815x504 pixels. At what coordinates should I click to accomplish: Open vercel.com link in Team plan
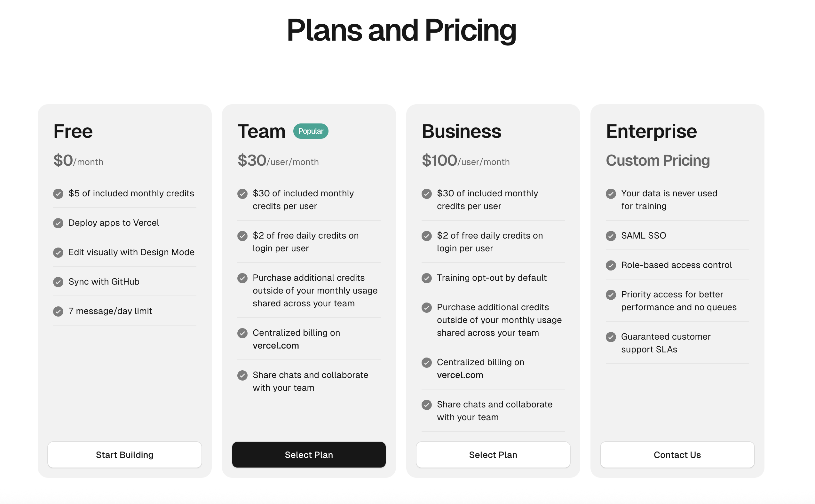pyautogui.click(x=276, y=346)
